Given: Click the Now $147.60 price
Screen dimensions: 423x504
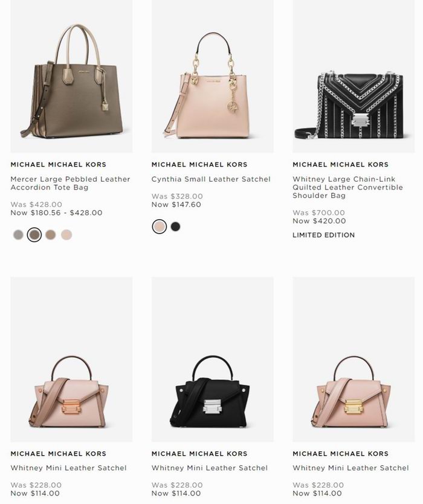Looking at the screenshot, I should coord(176,205).
